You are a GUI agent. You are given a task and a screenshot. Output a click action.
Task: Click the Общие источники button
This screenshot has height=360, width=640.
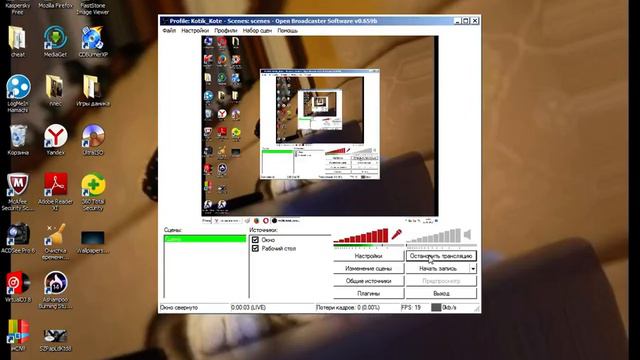tap(369, 281)
